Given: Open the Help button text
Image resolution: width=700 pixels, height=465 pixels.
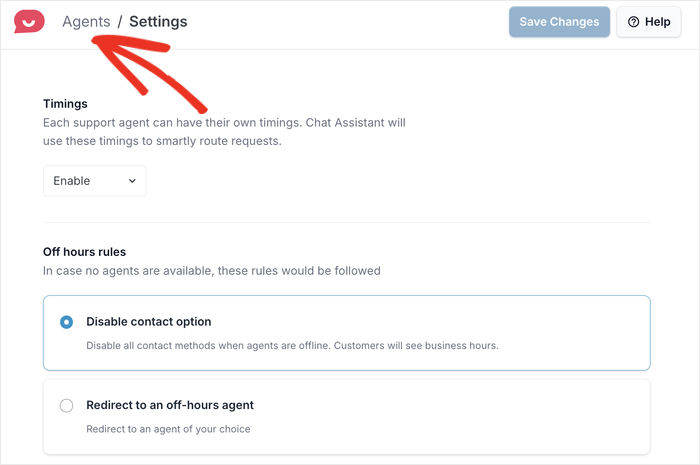Looking at the screenshot, I should click(x=658, y=22).
